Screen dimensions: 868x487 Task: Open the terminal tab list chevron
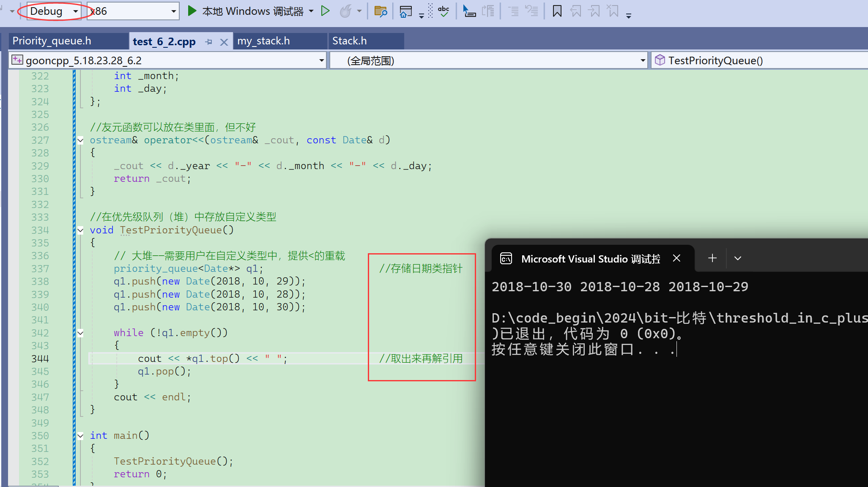click(738, 258)
